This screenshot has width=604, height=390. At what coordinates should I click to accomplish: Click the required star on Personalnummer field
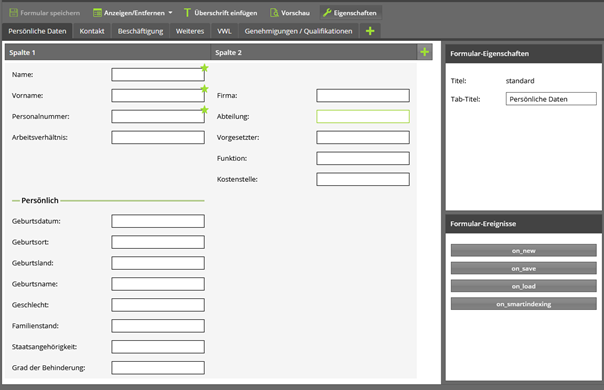pyautogui.click(x=205, y=110)
